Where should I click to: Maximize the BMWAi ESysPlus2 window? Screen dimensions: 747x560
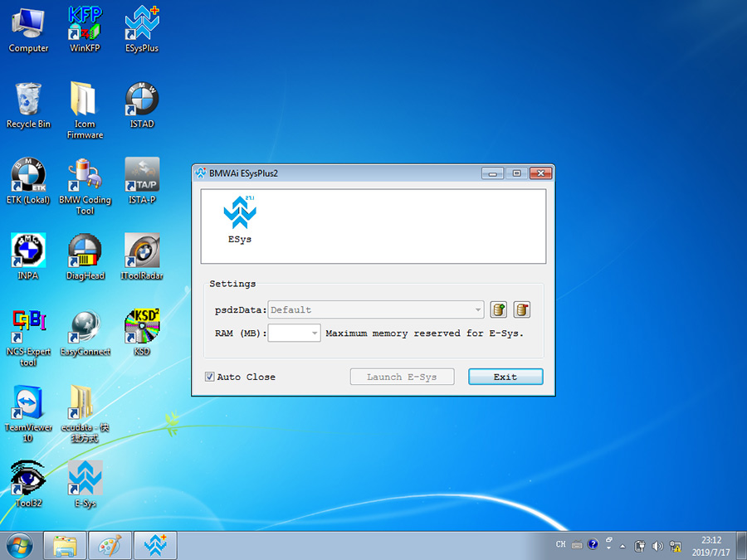(516, 173)
